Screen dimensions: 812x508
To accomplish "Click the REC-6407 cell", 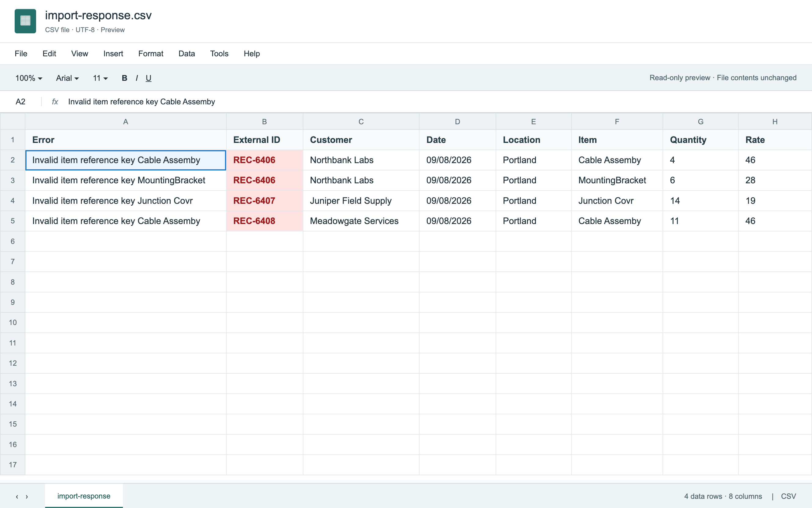I will tap(264, 200).
